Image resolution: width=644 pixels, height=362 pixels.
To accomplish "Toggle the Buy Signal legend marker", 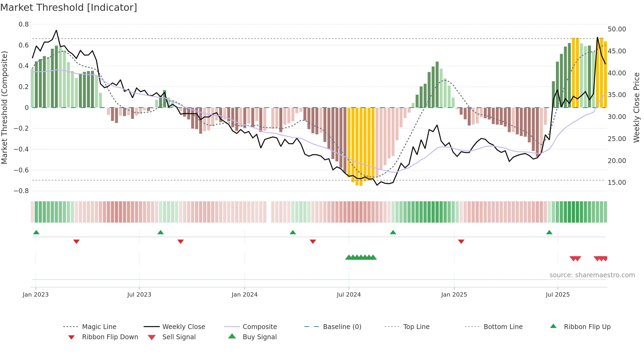I will coord(232,336).
